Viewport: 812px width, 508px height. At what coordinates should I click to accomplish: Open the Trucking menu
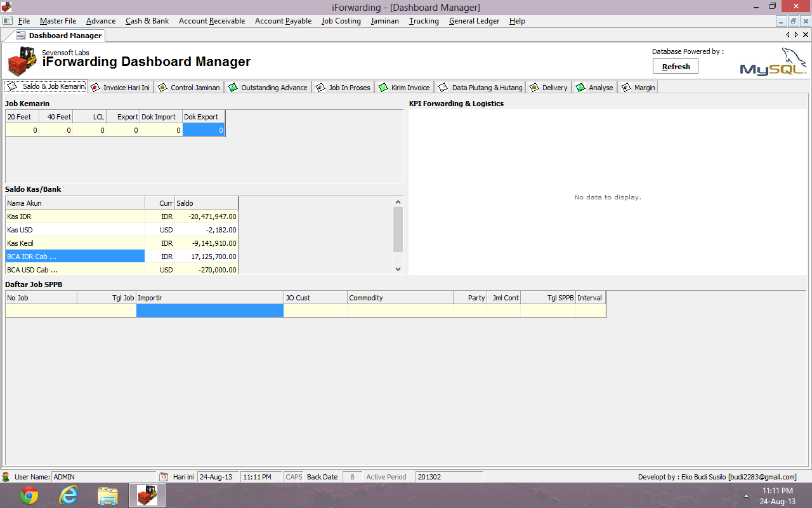[423, 21]
